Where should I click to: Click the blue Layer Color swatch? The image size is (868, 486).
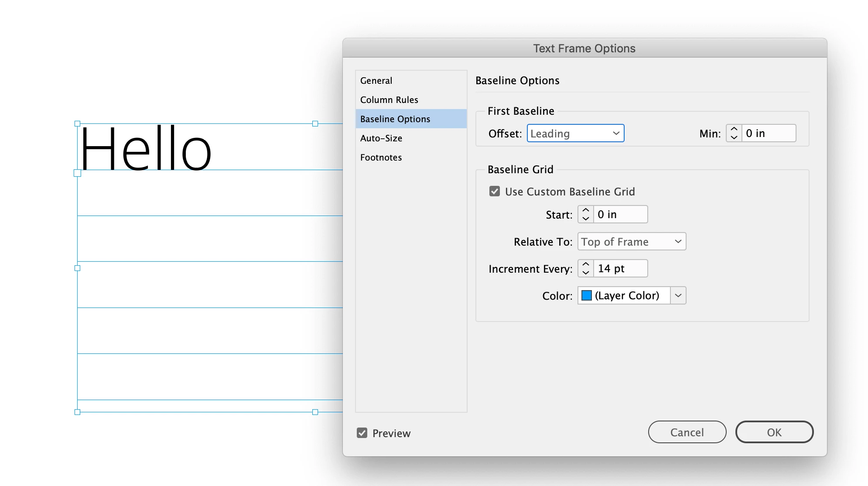587,296
